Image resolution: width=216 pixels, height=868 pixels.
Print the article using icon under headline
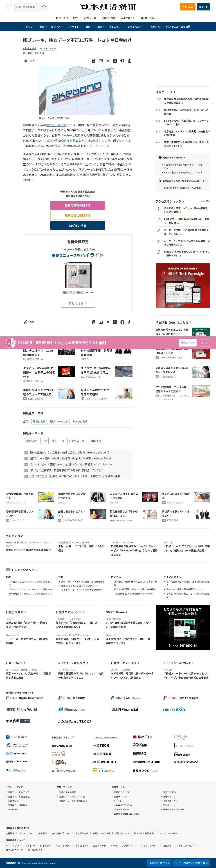click(x=94, y=61)
